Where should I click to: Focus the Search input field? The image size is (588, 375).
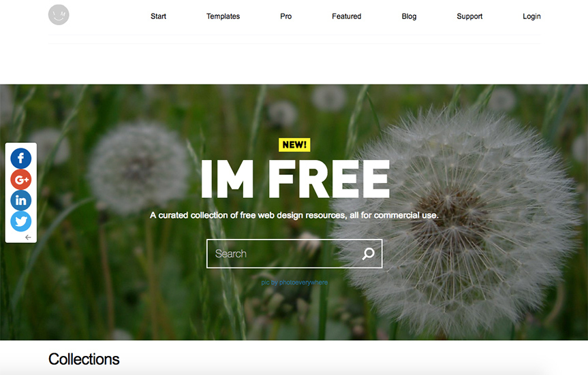tap(294, 254)
